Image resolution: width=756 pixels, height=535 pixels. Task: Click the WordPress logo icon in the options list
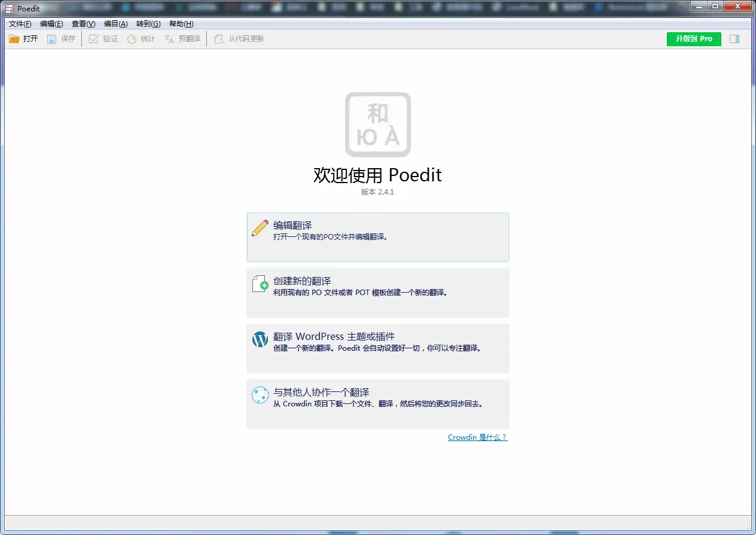pyautogui.click(x=259, y=339)
